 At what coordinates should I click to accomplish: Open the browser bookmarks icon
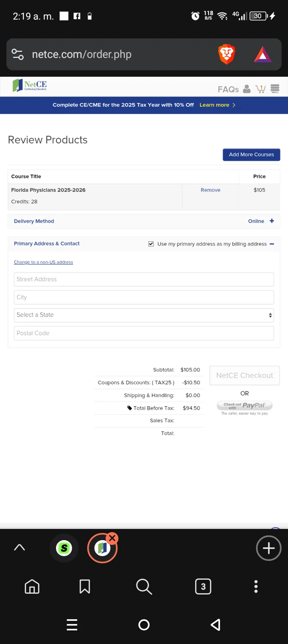click(x=85, y=586)
